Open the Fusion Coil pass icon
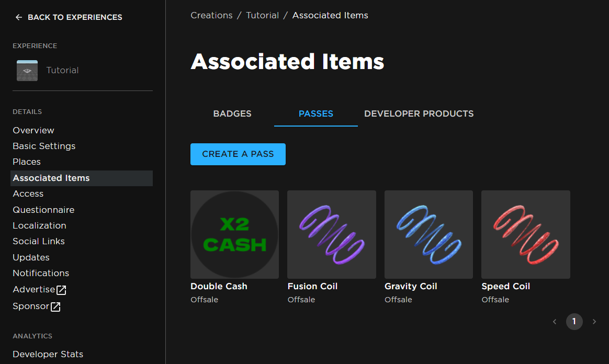 (332, 234)
